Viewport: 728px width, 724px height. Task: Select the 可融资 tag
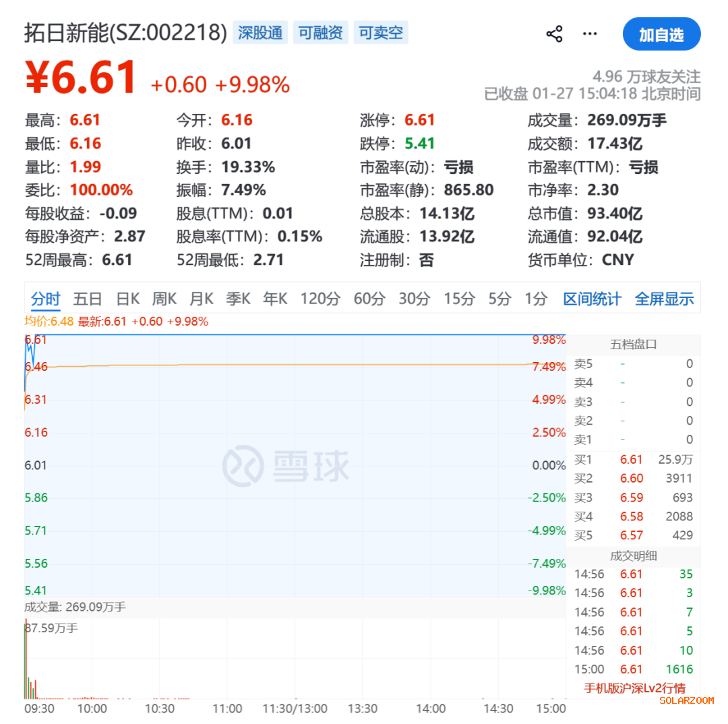320,32
